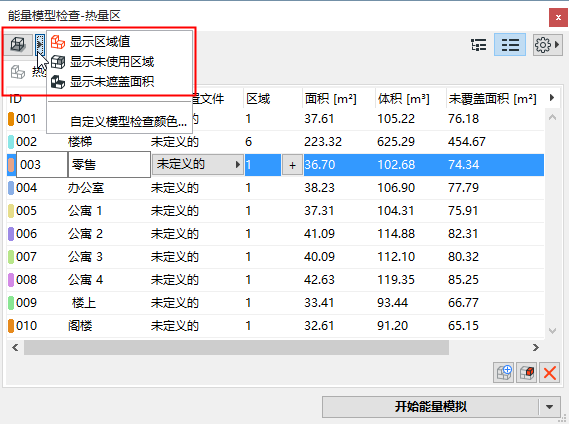Toggle the flat list view icon
The width and height of the screenshot is (569, 424).
pyautogui.click(x=510, y=45)
